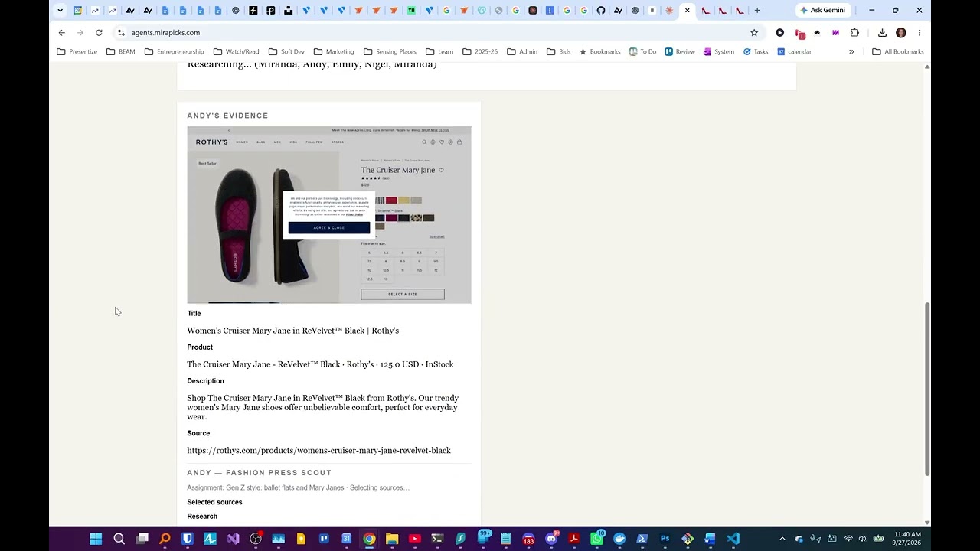Viewport: 980px width, 551px height.
Task: Open a new tab with plus button
Action: point(757,11)
